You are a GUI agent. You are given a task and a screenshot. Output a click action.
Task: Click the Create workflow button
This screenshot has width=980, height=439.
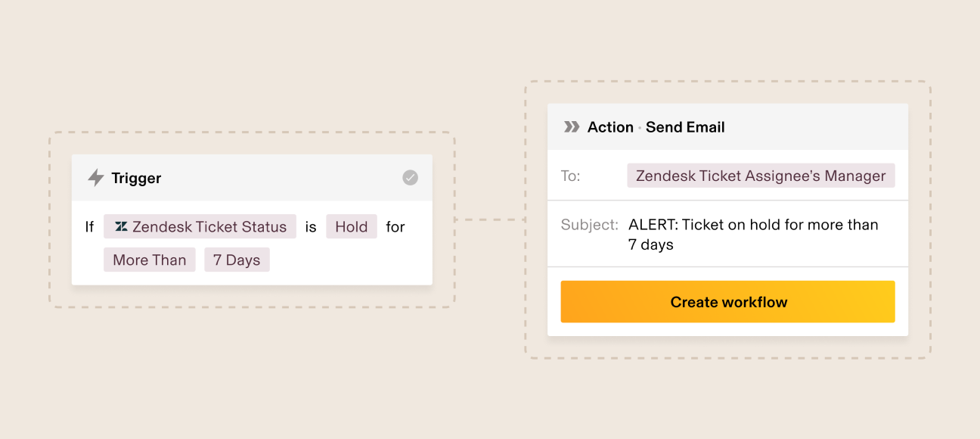pyautogui.click(x=727, y=302)
